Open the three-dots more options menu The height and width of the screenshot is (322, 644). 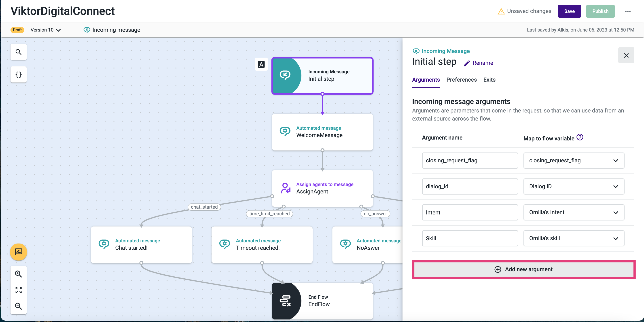coord(627,11)
